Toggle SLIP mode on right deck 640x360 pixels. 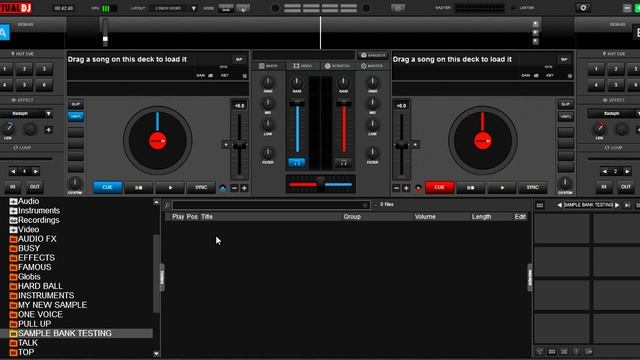point(565,104)
